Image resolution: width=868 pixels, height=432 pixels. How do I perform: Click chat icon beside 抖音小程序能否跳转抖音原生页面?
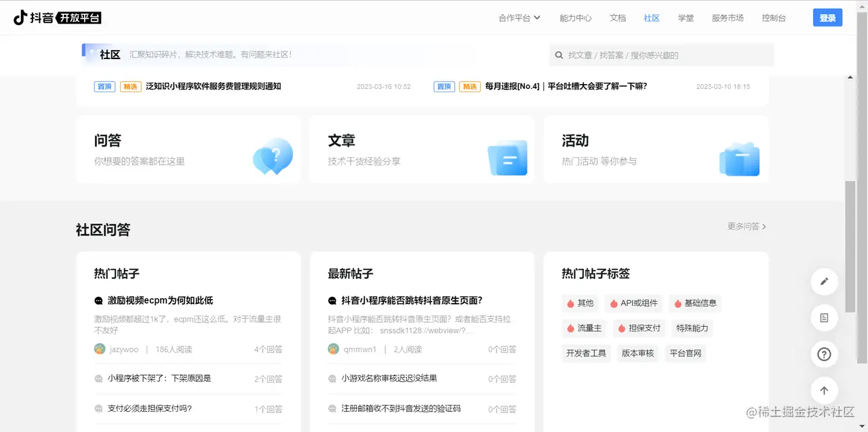[332, 300]
